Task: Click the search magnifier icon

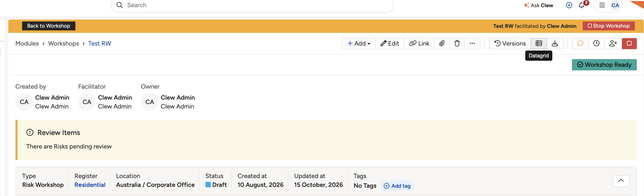Action: (120, 5)
